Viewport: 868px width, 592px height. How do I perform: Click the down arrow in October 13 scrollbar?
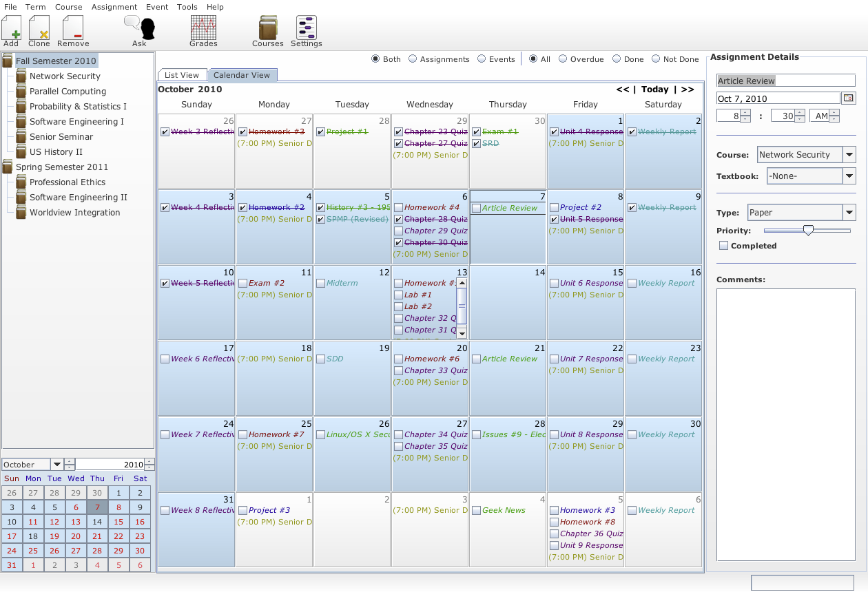[x=462, y=333]
